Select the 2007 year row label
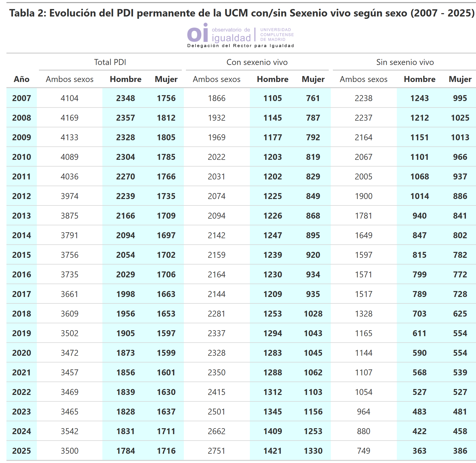Image resolution: width=476 pixels, height=463 pixels. click(21, 98)
